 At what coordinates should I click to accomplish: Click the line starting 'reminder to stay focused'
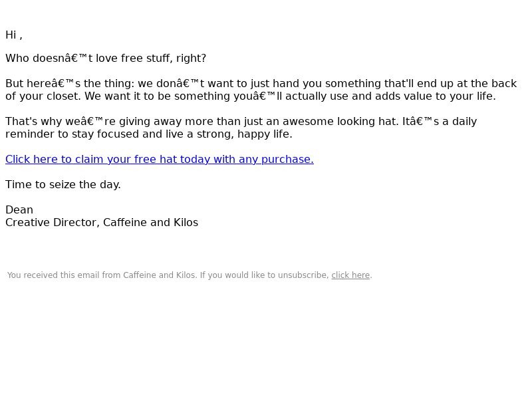pos(148,134)
